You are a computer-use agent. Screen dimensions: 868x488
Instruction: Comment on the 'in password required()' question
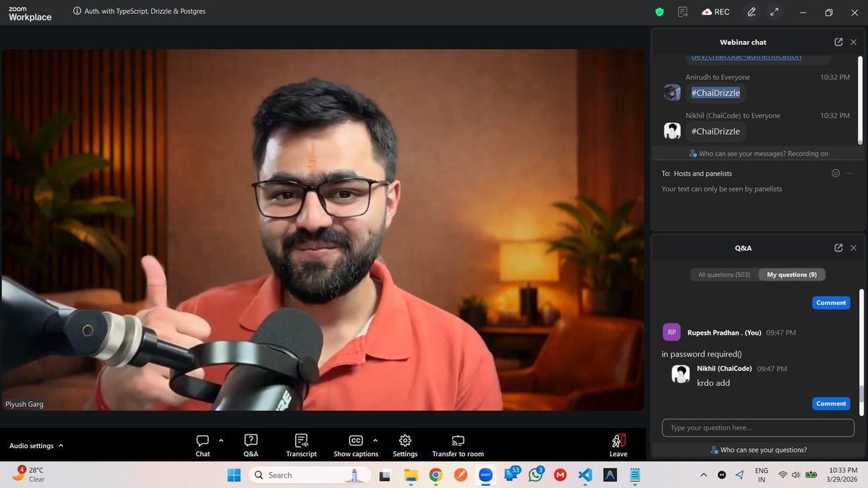coord(831,403)
